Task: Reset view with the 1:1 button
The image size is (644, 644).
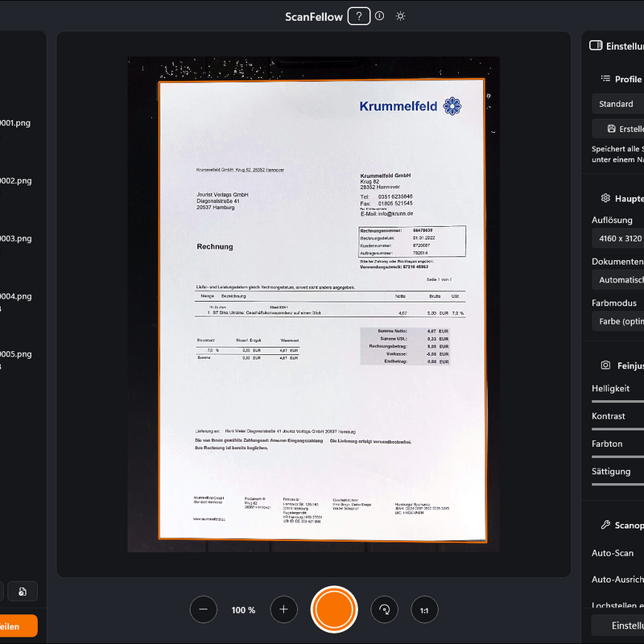Action: (x=424, y=610)
